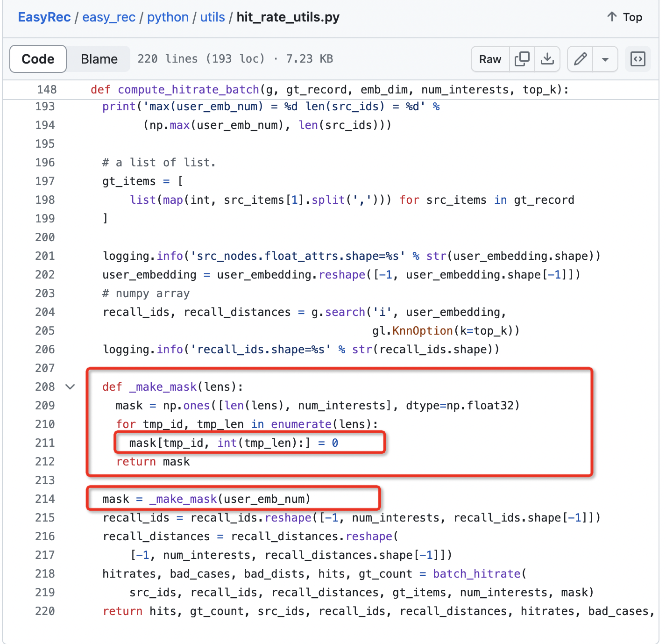Image resolution: width=666 pixels, height=644 pixels.
Task: Open easy_rec folder breadcrumb
Action: coord(109,17)
